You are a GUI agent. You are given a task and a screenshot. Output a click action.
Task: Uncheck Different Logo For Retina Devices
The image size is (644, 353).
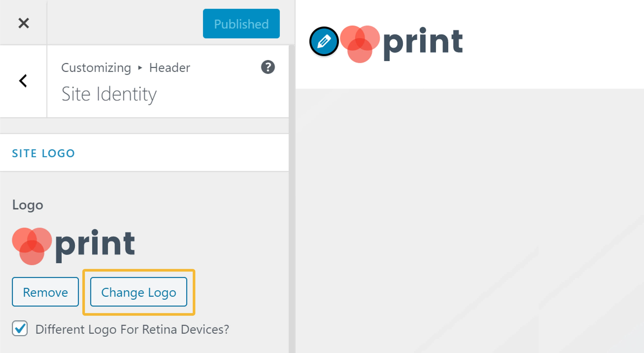20,328
